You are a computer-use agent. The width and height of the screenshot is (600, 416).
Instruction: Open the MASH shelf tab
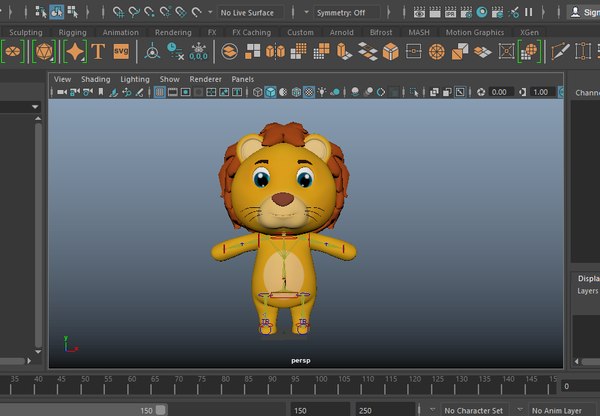[x=419, y=33]
